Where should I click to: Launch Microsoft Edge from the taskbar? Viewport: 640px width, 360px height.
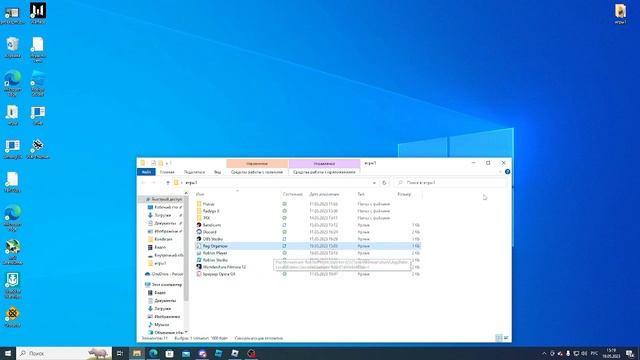tap(153, 353)
